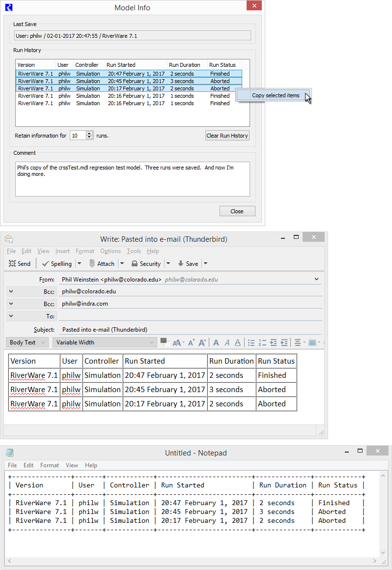The height and width of the screenshot is (570, 392).
Task: Open the recipient type dropdown for philw@indra.com
Action: 31,304
